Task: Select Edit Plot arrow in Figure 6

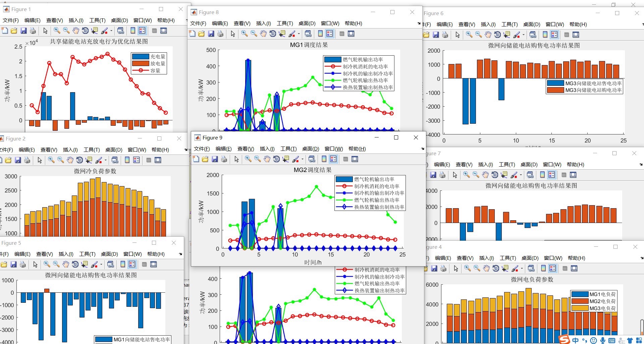Action: [458, 35]
